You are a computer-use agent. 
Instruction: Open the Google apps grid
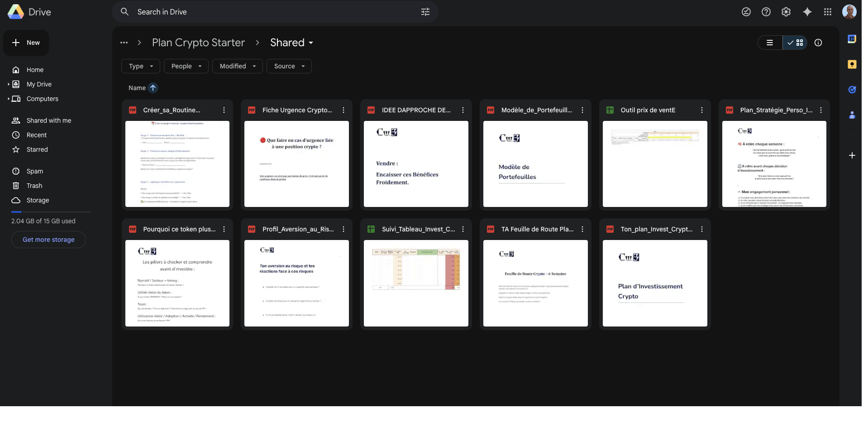click(x=828, y=12)
